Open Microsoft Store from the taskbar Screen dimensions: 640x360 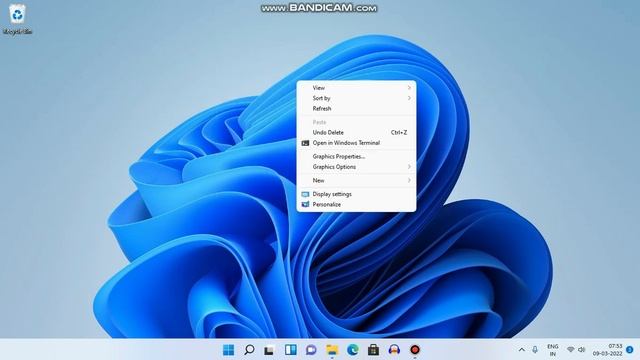[373, 350]
